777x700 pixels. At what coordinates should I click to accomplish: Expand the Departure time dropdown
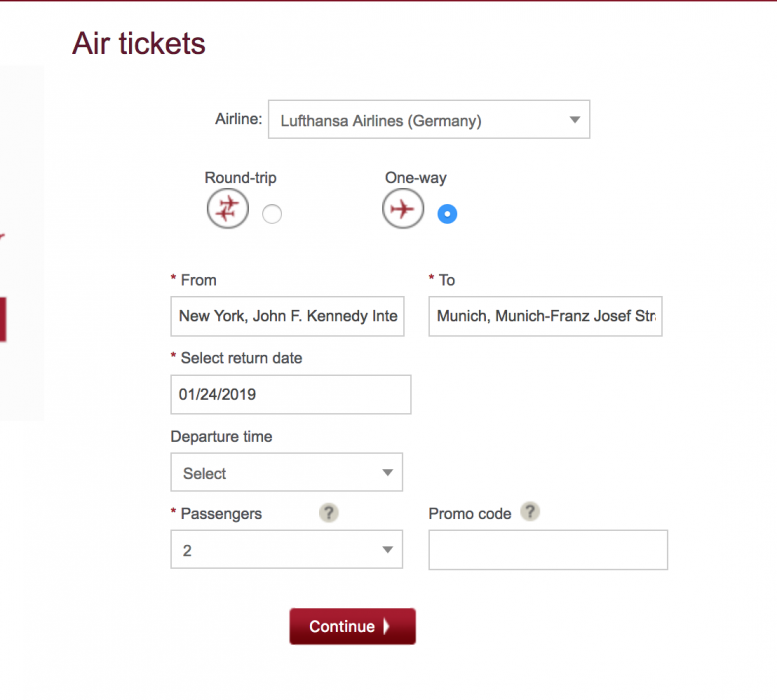[286, 473]
